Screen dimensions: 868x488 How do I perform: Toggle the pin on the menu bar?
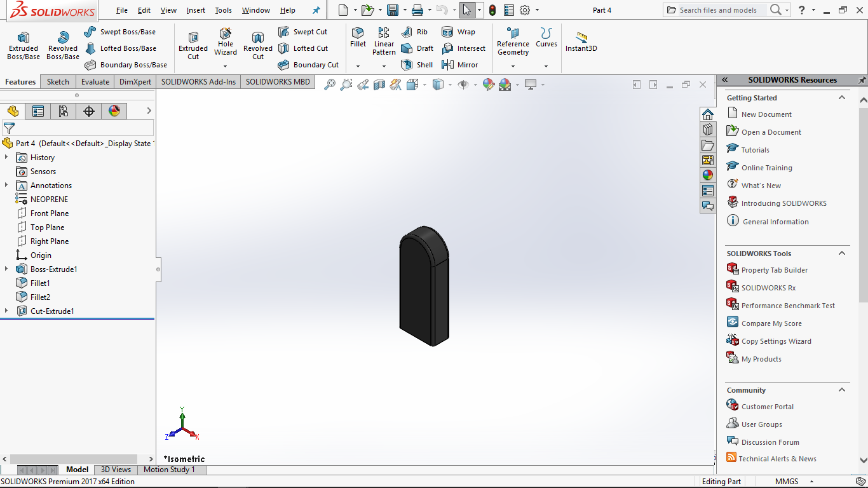click(316, 10)
